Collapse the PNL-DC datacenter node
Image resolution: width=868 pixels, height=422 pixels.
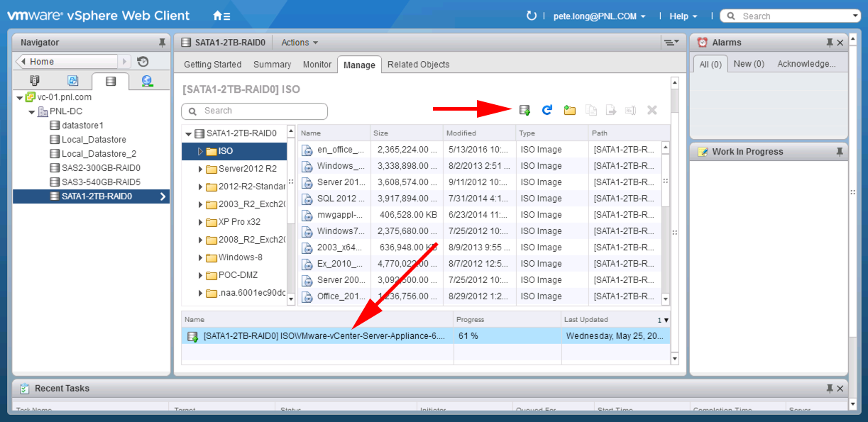[x=32, y=111]
